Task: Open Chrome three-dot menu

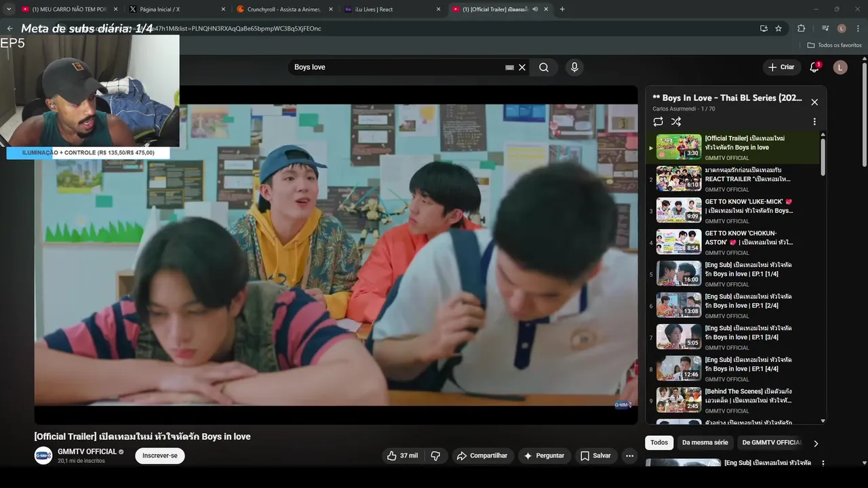Action: 858,28
